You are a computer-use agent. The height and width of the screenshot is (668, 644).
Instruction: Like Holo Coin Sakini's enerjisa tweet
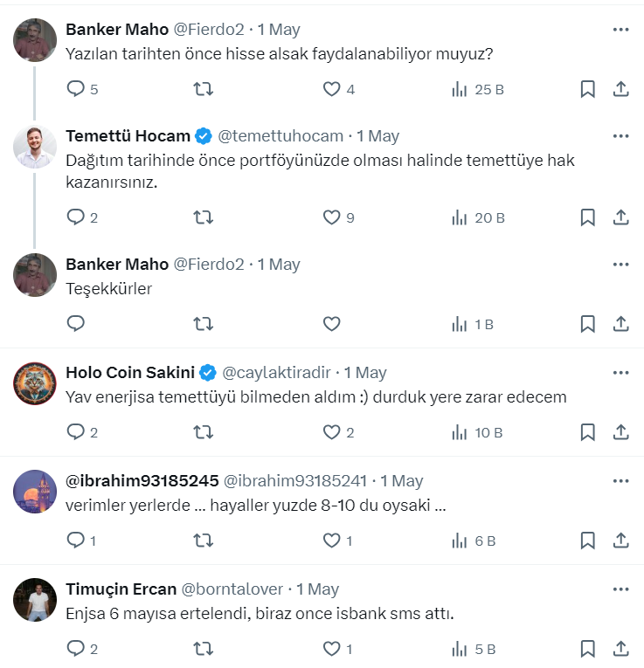(x=331, y=432)
